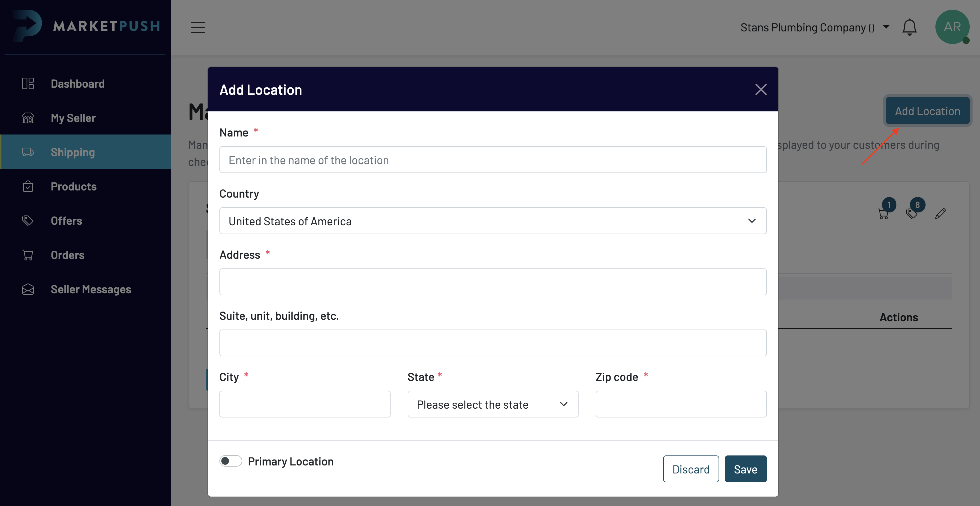Expand the State selection dropdown
The width and height of the screenshot is (980, 506).
tap(493, 404)
